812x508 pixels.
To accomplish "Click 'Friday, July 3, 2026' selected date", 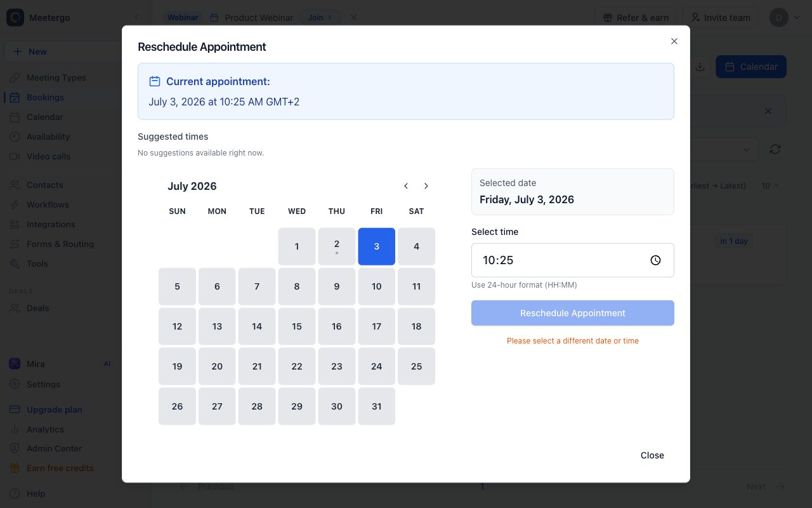I will (527, 199).
